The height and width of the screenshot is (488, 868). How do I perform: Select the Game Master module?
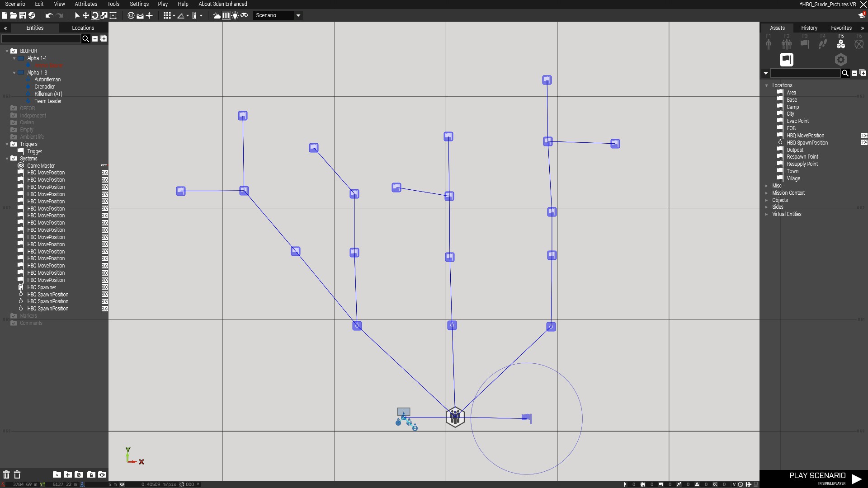coord(41,166)
